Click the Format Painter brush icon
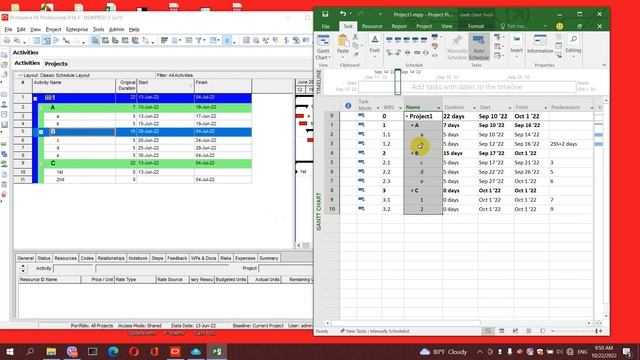This screenshot has height=360, width=640. (x=356, y=54)
